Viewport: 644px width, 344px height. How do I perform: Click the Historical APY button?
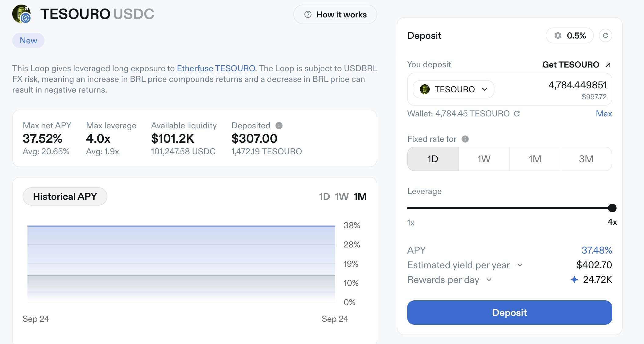click(65, 196)
